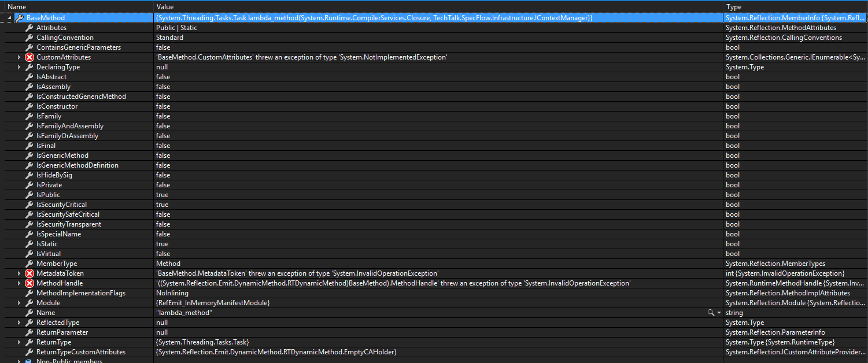Select the IsFamilyAndAssembly row
The image size is (868, 363).
[x=434, y=126]
